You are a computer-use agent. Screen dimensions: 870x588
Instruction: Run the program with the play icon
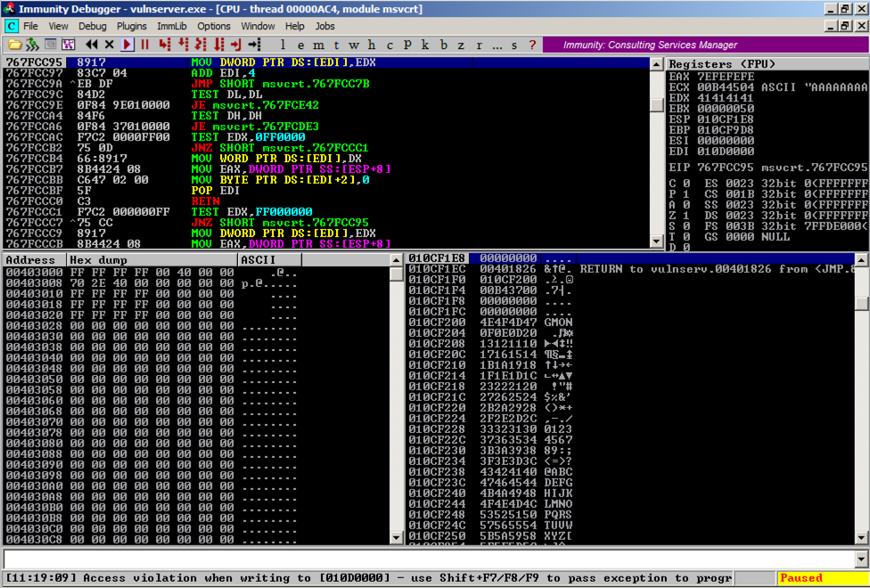[127, 45]
